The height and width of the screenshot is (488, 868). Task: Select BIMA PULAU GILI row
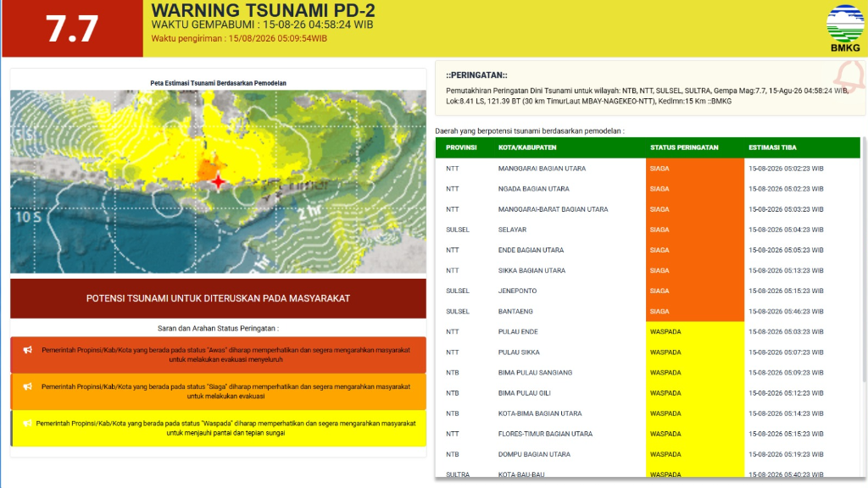tap(648, 393)
